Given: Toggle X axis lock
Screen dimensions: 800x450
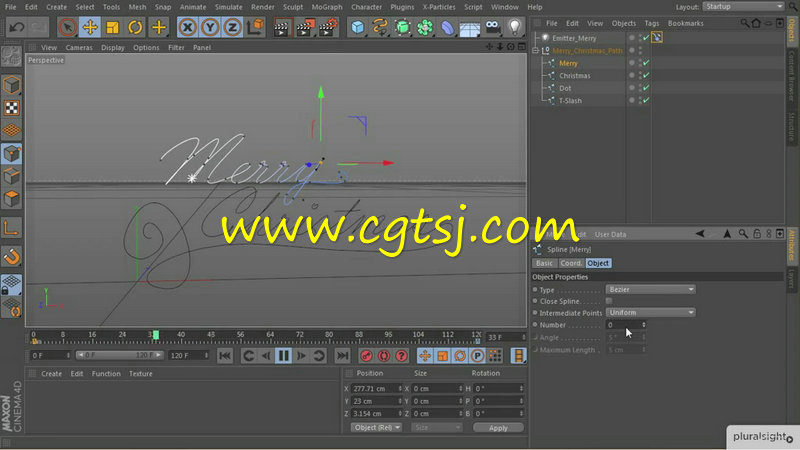Looking at the screenshot, I should point(187,27).
